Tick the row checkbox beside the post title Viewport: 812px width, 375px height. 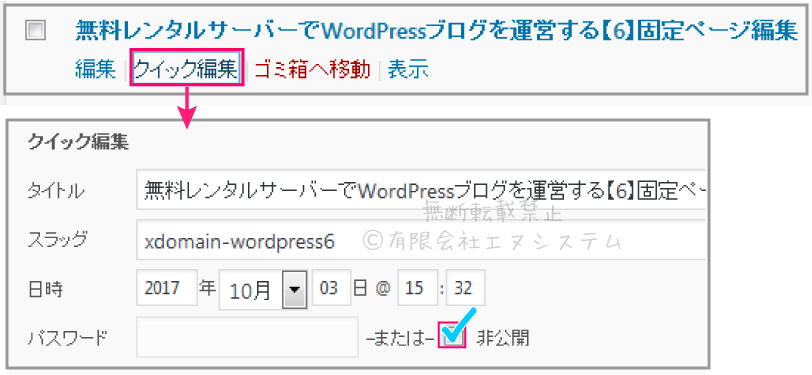(x=35, y=31)
